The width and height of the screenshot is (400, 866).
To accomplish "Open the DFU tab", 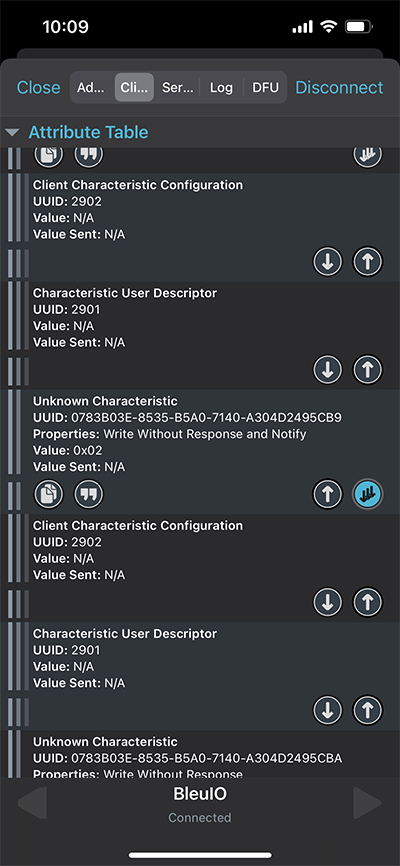I will pos(266,87).
